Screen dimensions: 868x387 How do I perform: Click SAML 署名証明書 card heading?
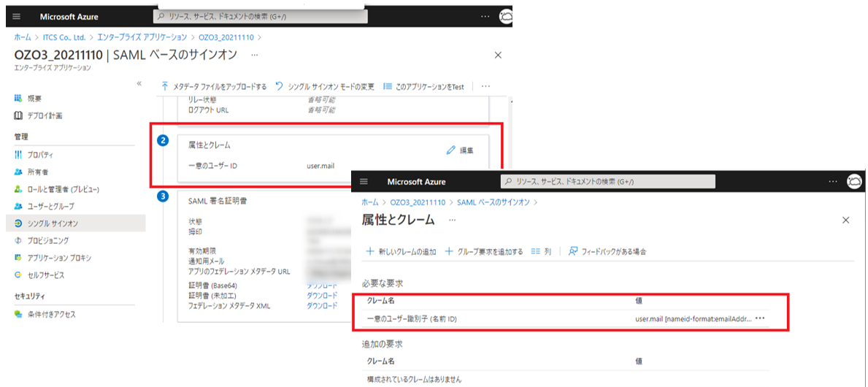tap(218, 201)
